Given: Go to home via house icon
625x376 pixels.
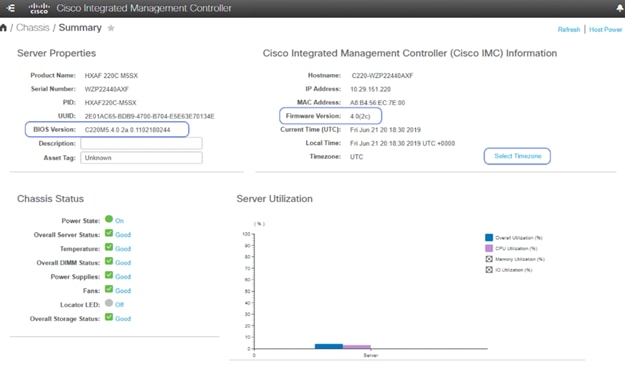Looking at the screenshot, I should [3, 28].
